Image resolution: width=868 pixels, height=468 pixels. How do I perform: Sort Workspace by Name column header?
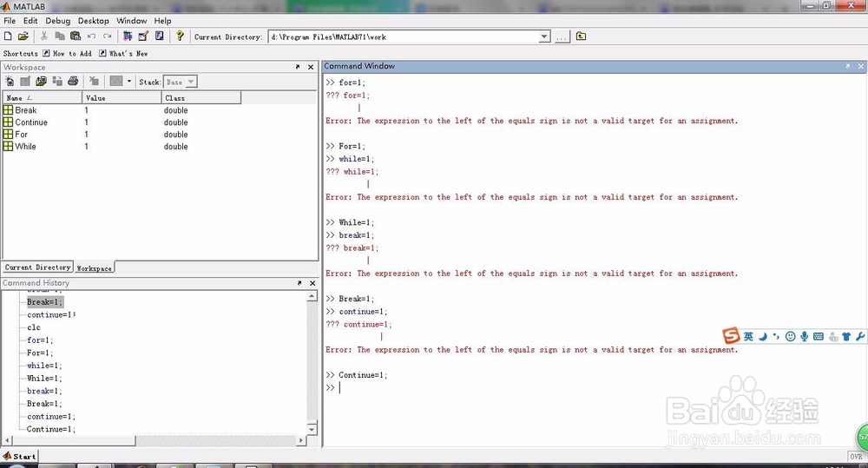click(x=42, y=98)
